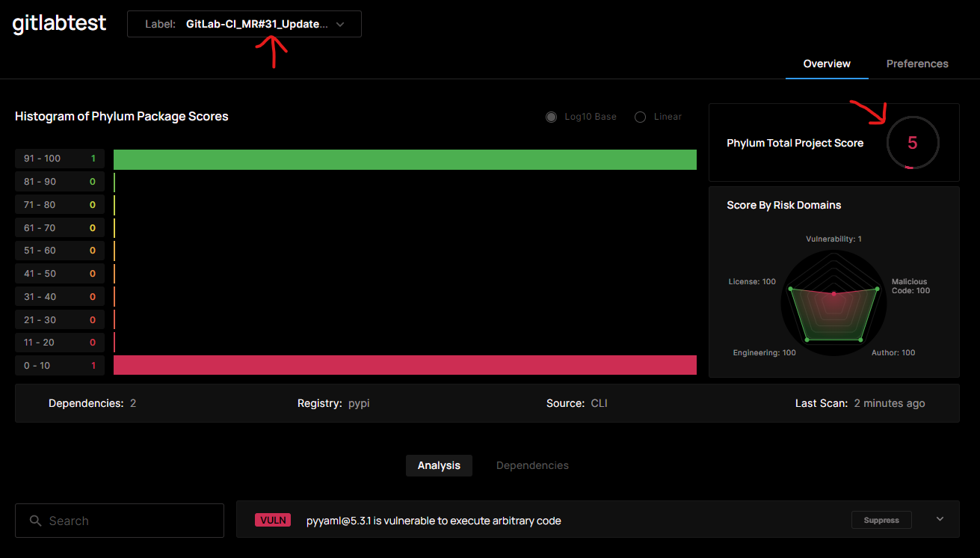The image size is (980, 558).
Task: Select the Overview tab
Action: coord(826,64)
